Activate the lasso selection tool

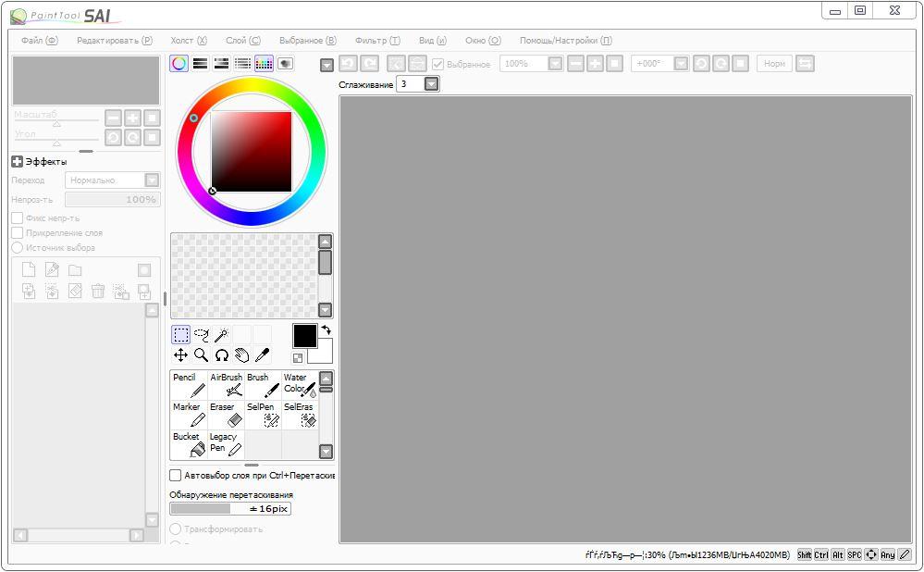(x=201, y=335)
